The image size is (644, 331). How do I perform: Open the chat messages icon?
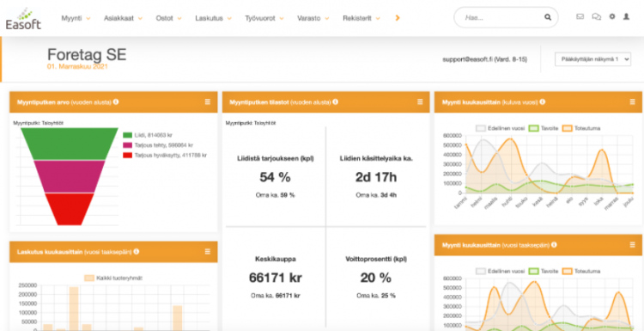(x=597, y=17)
